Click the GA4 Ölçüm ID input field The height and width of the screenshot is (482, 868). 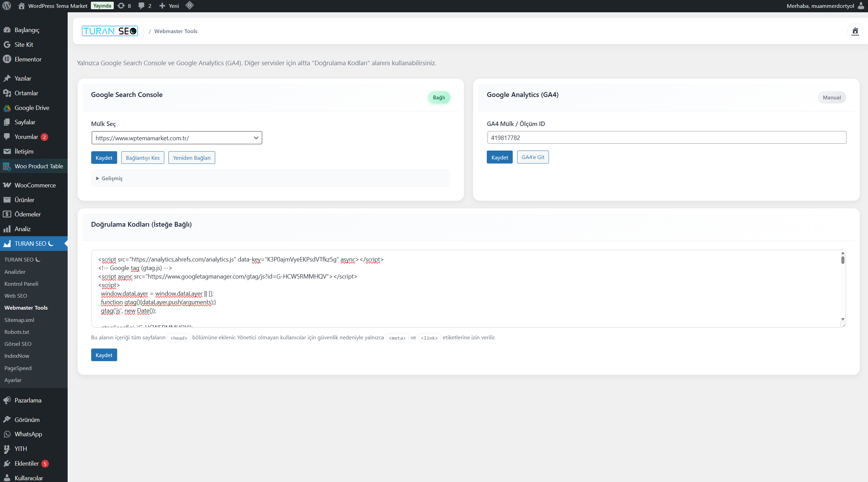(666, 138)
